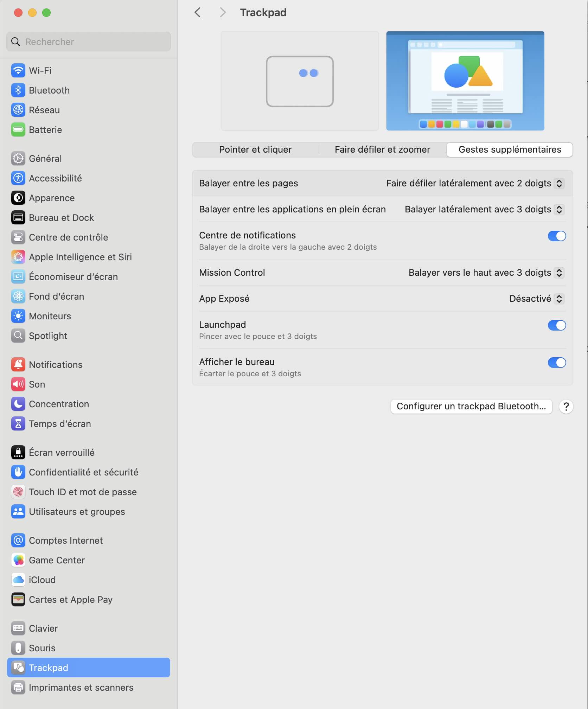The width and height of the screenshot is (588, 709).
Task: Select the Faire défiler et zoomer tab
Action: coord(382,149)
